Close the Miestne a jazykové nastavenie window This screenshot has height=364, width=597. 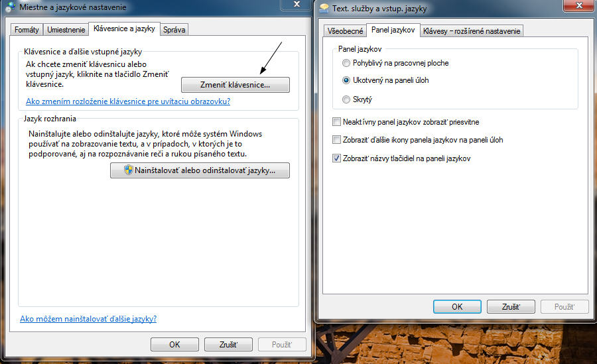pos(297,4)
